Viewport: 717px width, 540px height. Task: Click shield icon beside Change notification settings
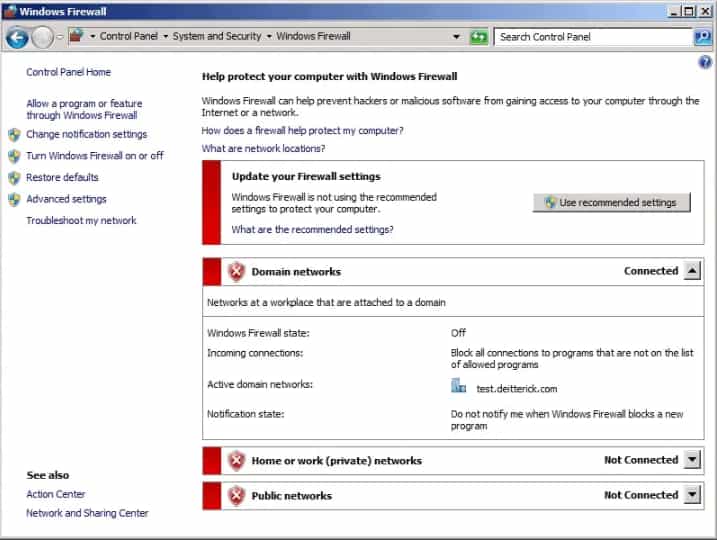[14, 134]
